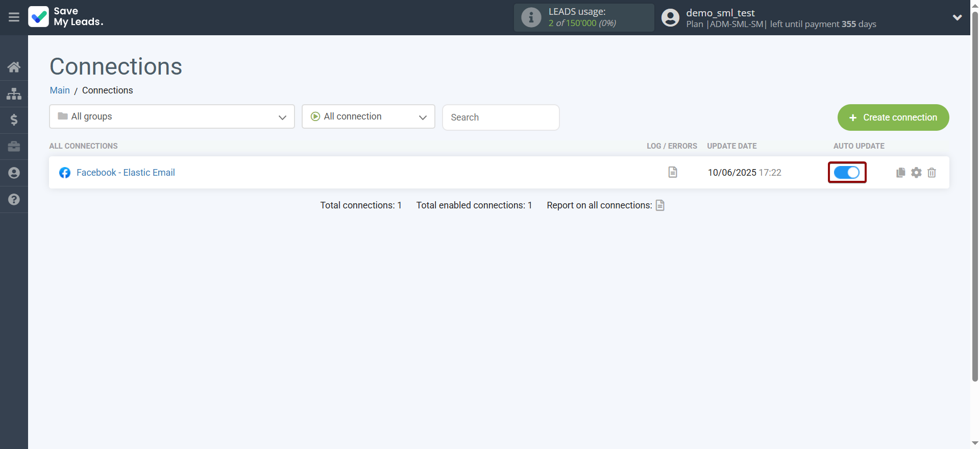The width and height of the screenshot is (980, 449).
Task: Delete connection using the trash icon
Action: pos(932,173)
